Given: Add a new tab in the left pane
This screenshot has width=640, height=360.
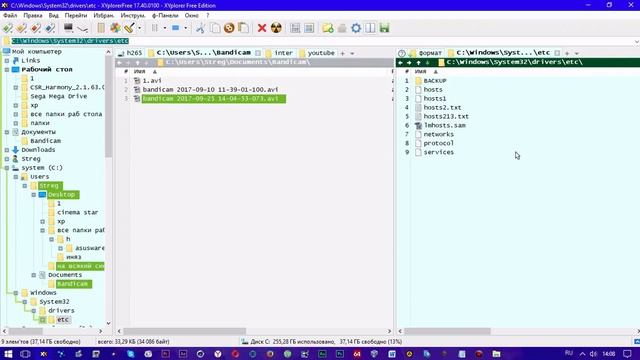Looking at the screenshot, I should (x=343, y=53).
